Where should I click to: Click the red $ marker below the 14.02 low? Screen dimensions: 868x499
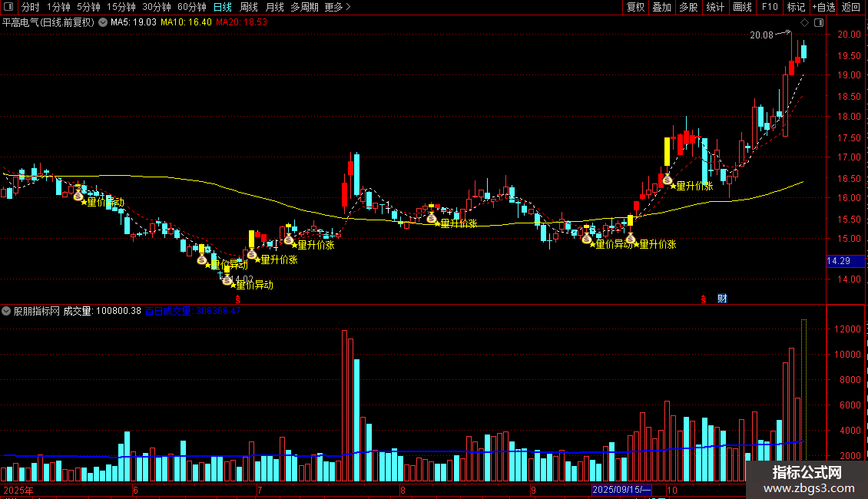(x=238, y=299)
